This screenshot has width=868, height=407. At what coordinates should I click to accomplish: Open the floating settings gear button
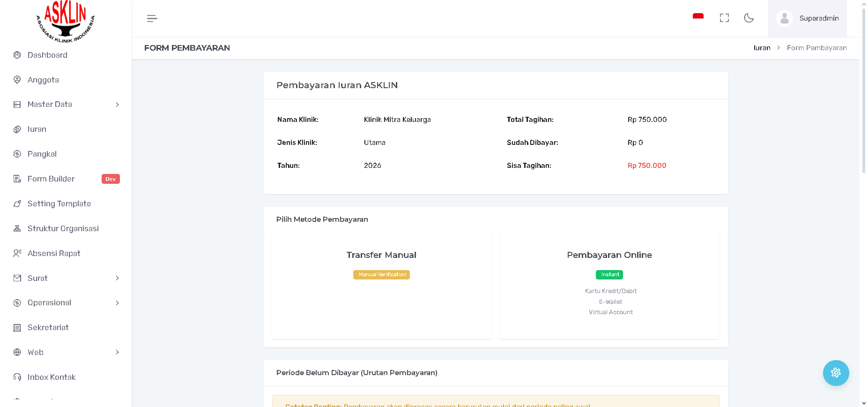coord(836,373)
